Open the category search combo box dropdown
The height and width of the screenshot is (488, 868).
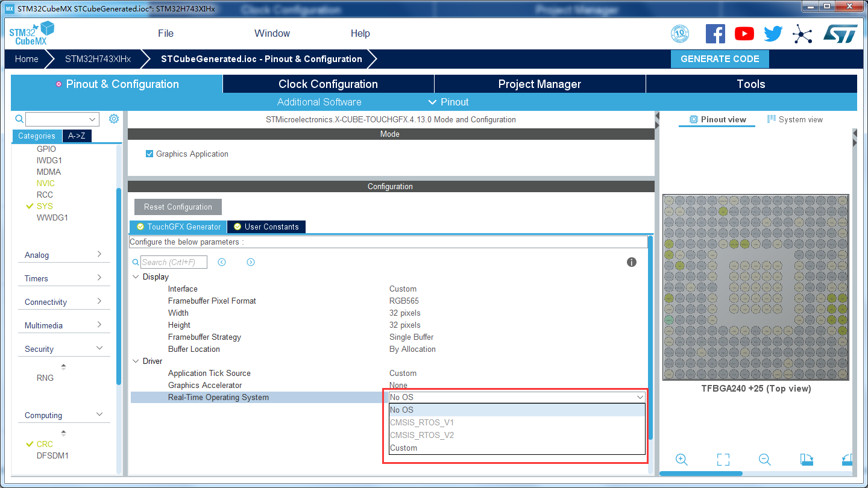(x=92, y=119)
